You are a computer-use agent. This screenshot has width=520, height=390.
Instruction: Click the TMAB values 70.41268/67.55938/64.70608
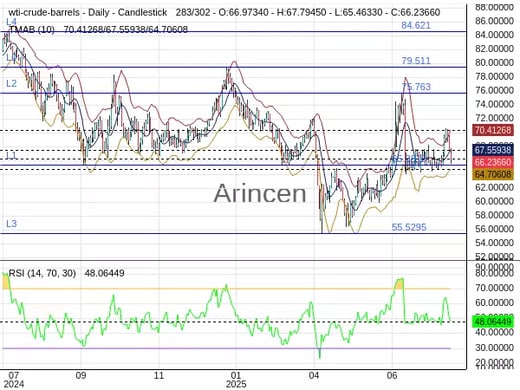[x=126, y=30]
